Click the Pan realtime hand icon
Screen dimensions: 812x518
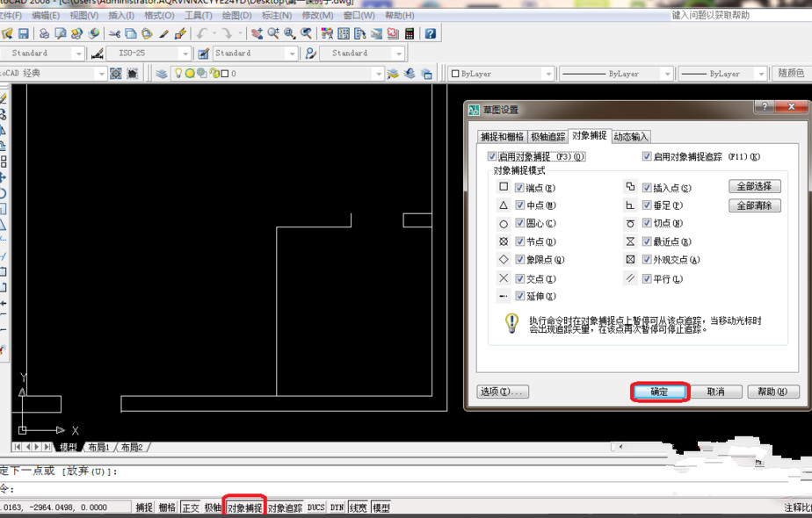click(x=257, y=34)
